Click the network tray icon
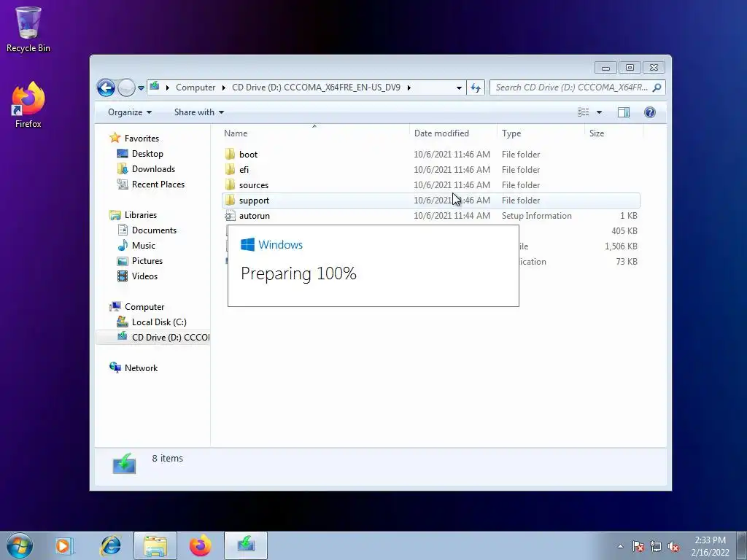The height and width of the screenshot is (560, 747). (x=656, y=546)
